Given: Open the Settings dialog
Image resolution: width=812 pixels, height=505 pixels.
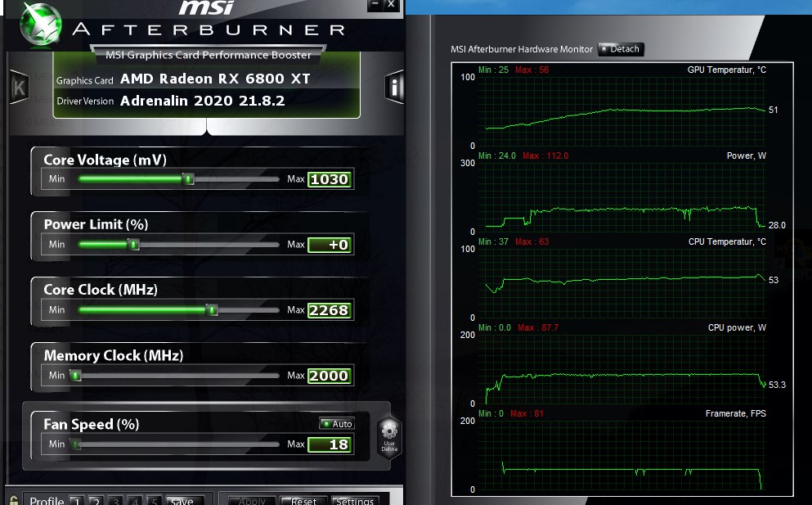Looking at the screenshot, I should click(x=355, y=501).
